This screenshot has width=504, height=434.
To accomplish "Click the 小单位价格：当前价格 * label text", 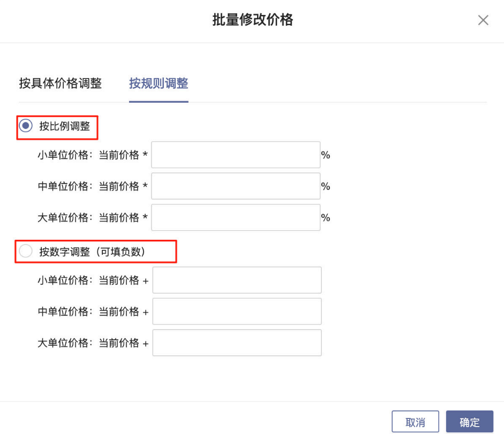I will (x=92, y=155).
